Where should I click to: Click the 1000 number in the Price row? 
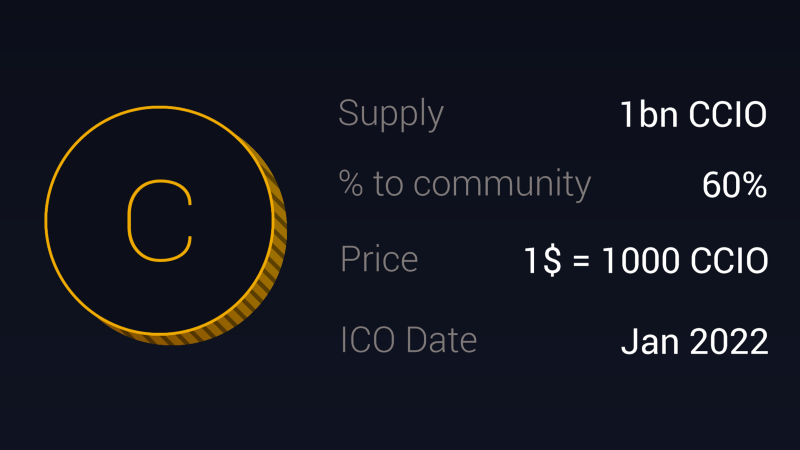click(x=639, y=261)
